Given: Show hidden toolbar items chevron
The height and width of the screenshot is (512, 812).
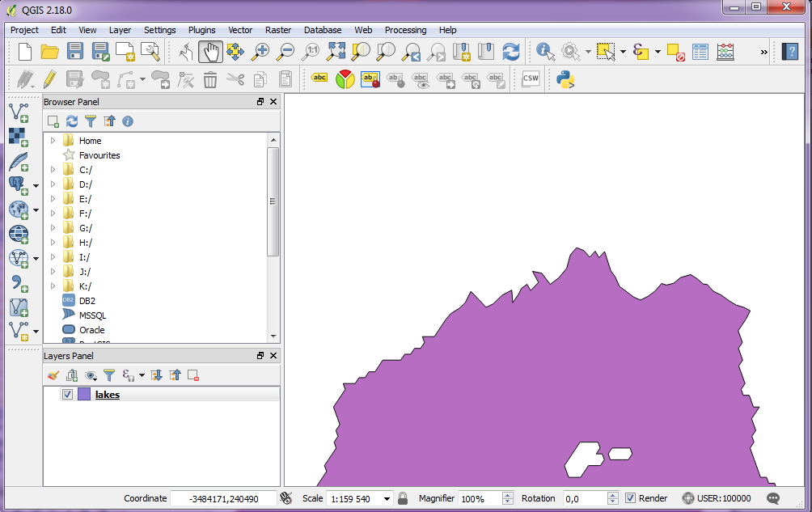Looking at the screenshot, I should (x=763, y=52).
